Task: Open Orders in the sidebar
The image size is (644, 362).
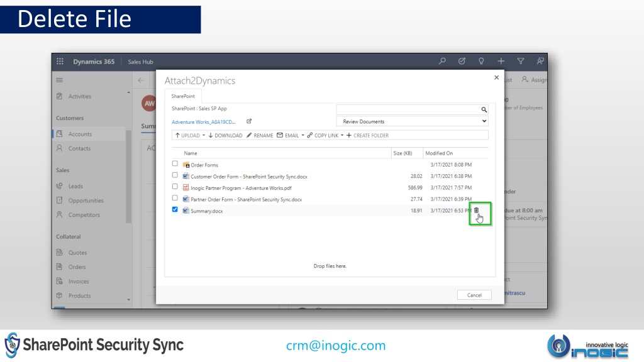Action: click(x=77, y=266)
